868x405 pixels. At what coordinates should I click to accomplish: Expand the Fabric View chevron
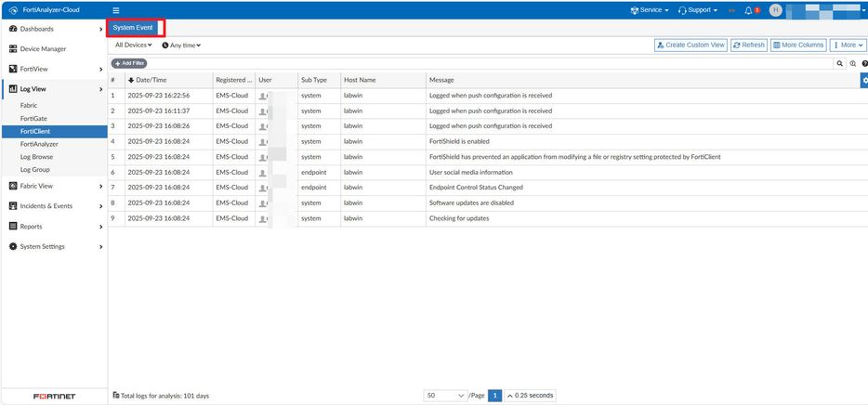(x=100, y=186)
